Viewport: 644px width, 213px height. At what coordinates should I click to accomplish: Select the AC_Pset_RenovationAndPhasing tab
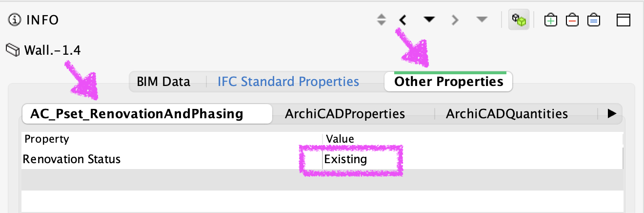click(137, 114)
